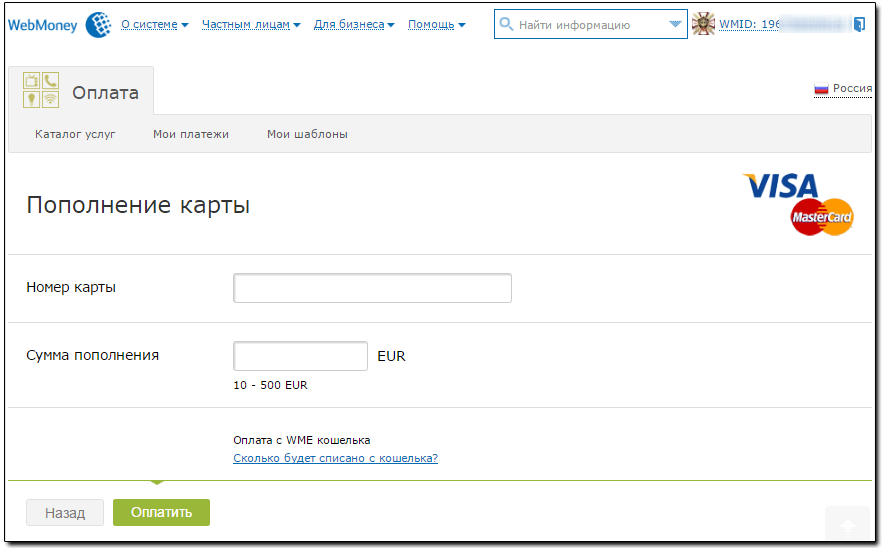The height and width of the screenshot is (548, 882).
Task: Expand the Помощь menu
Action: [436, 24]
